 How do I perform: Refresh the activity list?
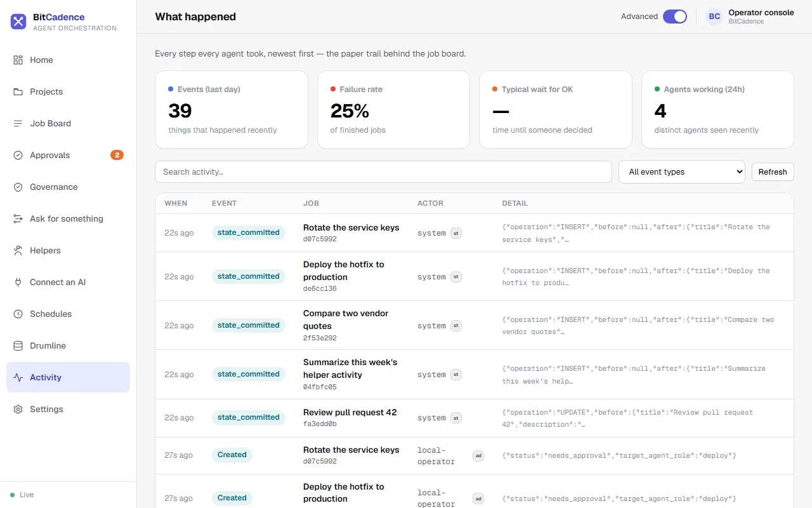(x=773, y=171)
